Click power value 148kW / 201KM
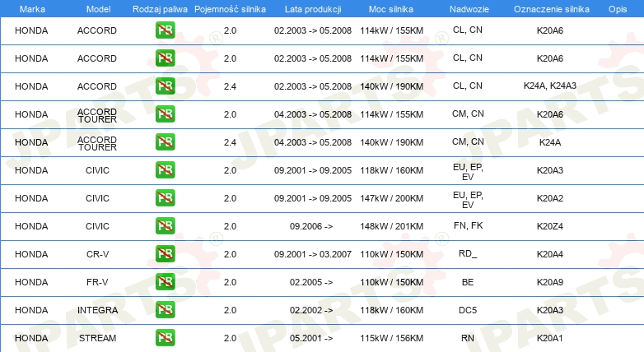The width and height of the screenshot is (644, 352). coord(391,226)
